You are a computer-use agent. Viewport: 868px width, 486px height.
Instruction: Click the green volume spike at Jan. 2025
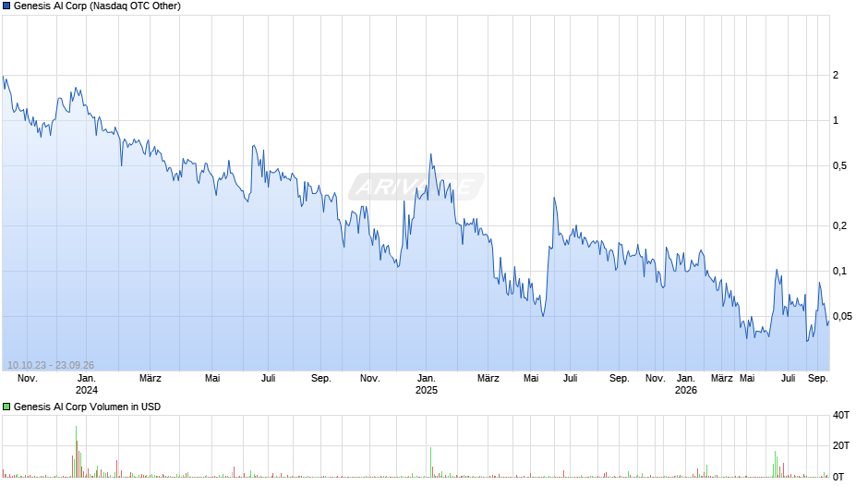[430, 462]
